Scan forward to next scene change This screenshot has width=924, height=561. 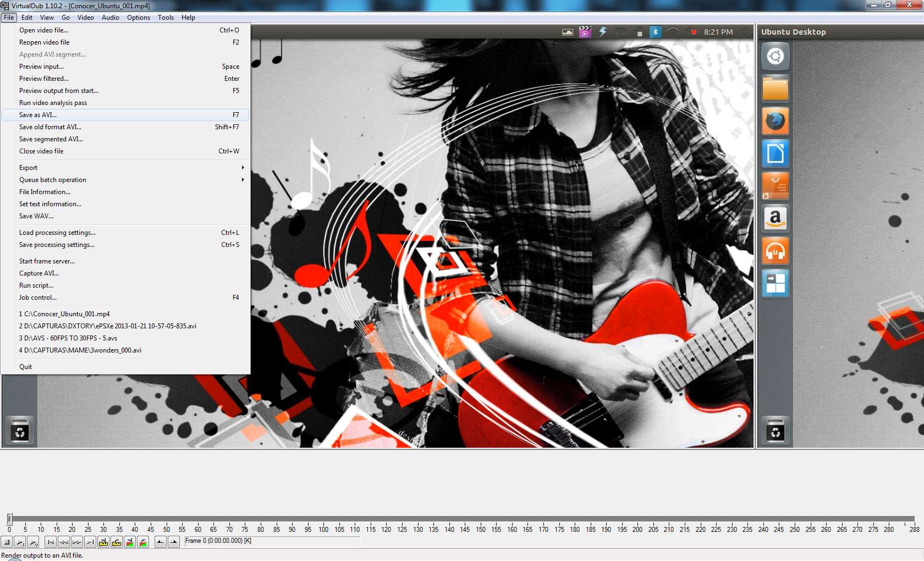click(143, 542)
